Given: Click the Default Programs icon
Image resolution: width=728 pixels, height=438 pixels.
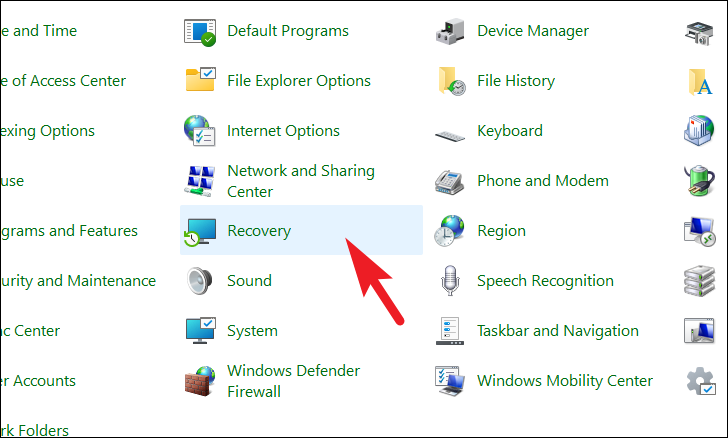Looking at the screenshot, I should pyautogui.click(x=201, y=31).
